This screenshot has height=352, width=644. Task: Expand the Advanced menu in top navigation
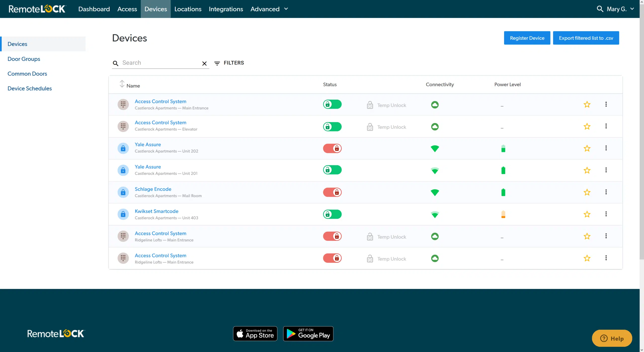(x=269, y=9)
